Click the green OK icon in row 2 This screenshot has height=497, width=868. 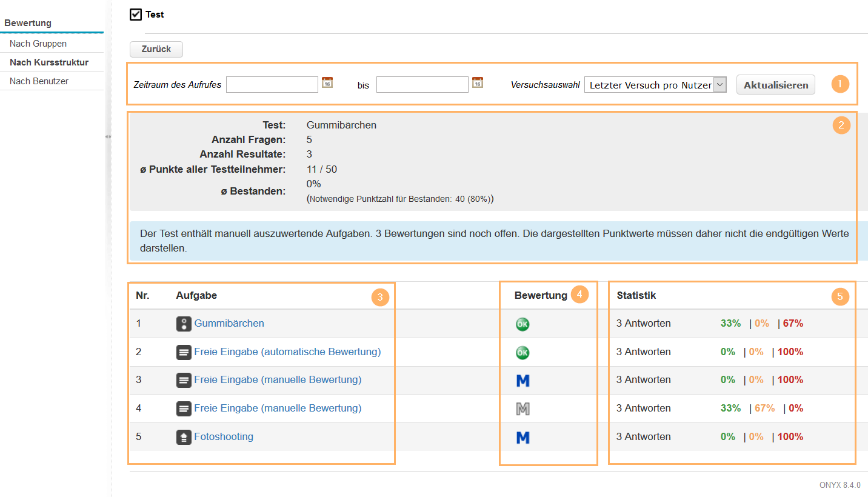[x=522, y=352]
